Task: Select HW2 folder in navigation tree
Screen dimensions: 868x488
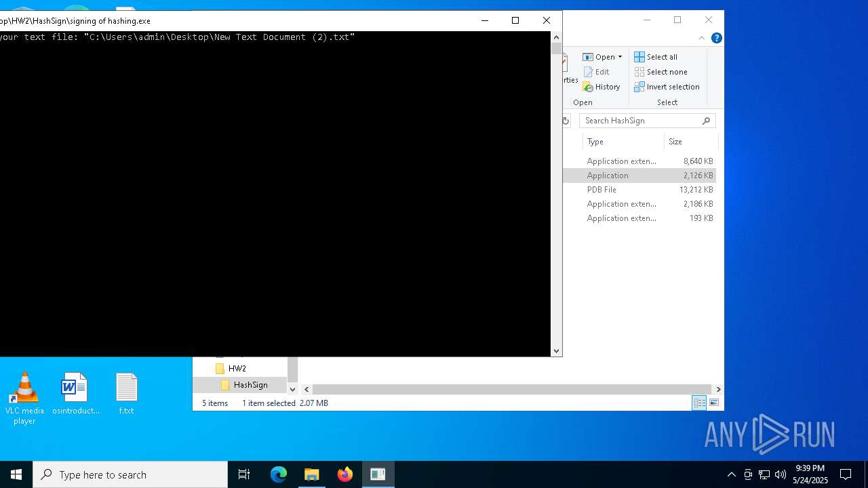Action: click(237, 369)
